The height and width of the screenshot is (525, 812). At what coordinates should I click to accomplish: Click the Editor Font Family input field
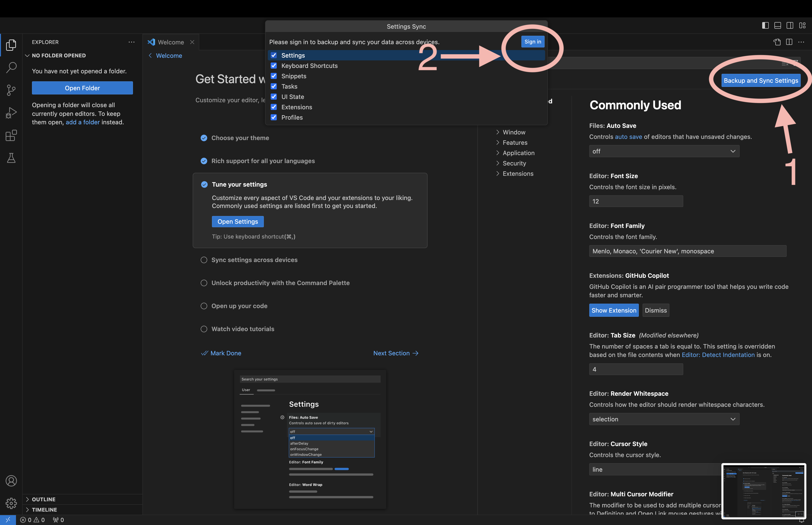click(x=687, y=251)
